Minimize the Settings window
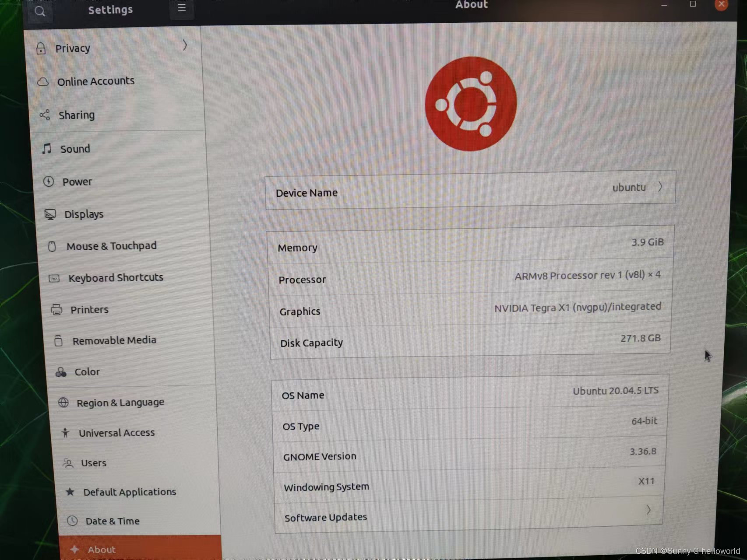The image size is (747, 560). point(664,6)
